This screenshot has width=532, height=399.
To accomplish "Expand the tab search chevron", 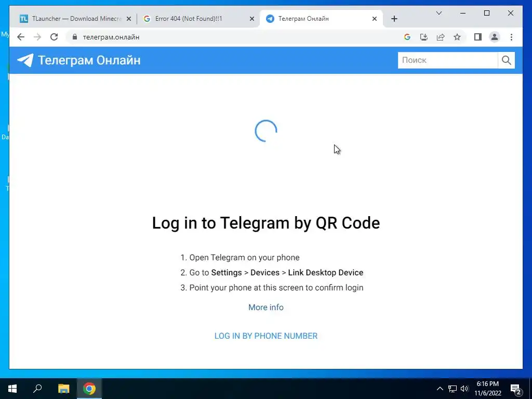I will tap(438, 13).
